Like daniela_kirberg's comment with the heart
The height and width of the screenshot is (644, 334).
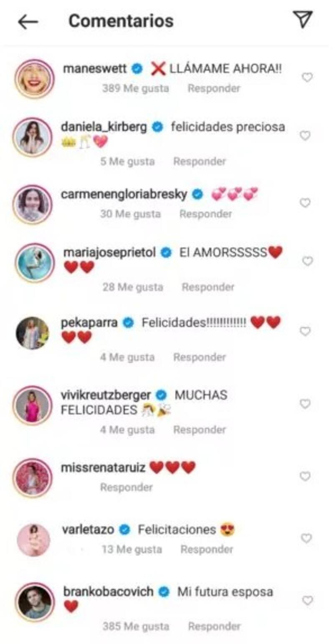point(306,136)
